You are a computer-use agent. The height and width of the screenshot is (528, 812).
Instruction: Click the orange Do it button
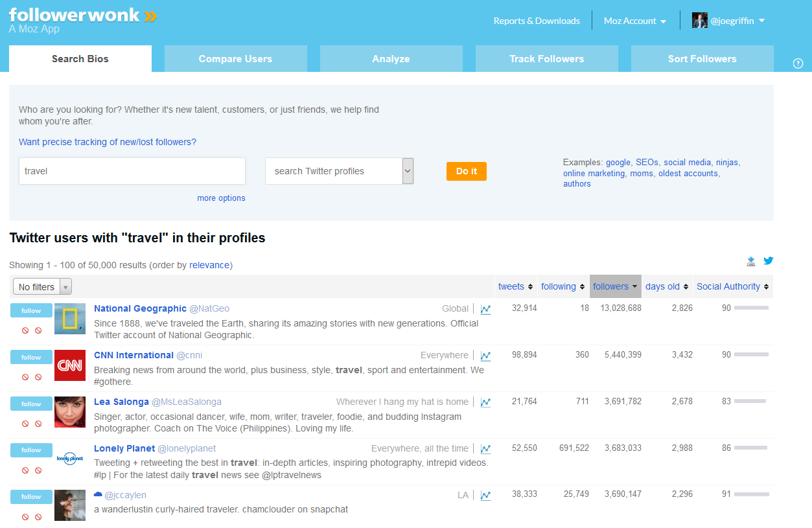[x=467, y=171]
